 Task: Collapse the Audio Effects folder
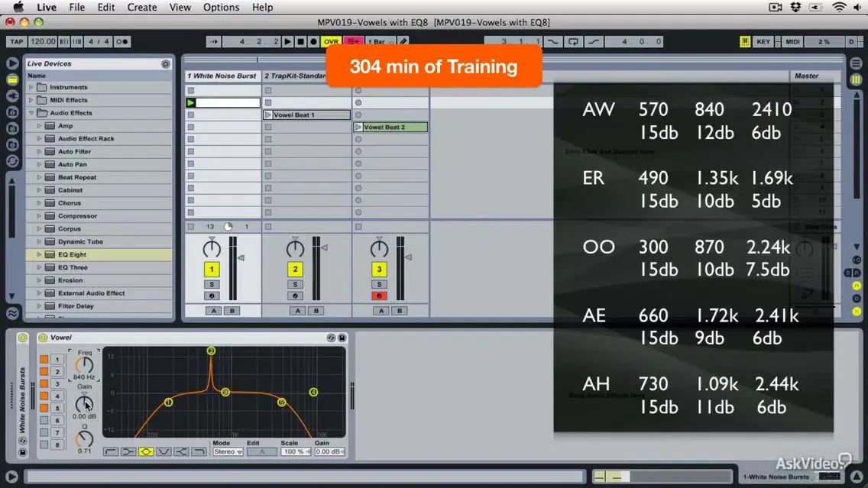coord(31,113)
